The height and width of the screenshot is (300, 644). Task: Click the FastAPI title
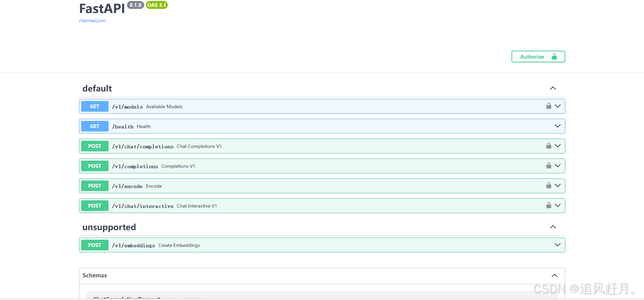(102, 9)
